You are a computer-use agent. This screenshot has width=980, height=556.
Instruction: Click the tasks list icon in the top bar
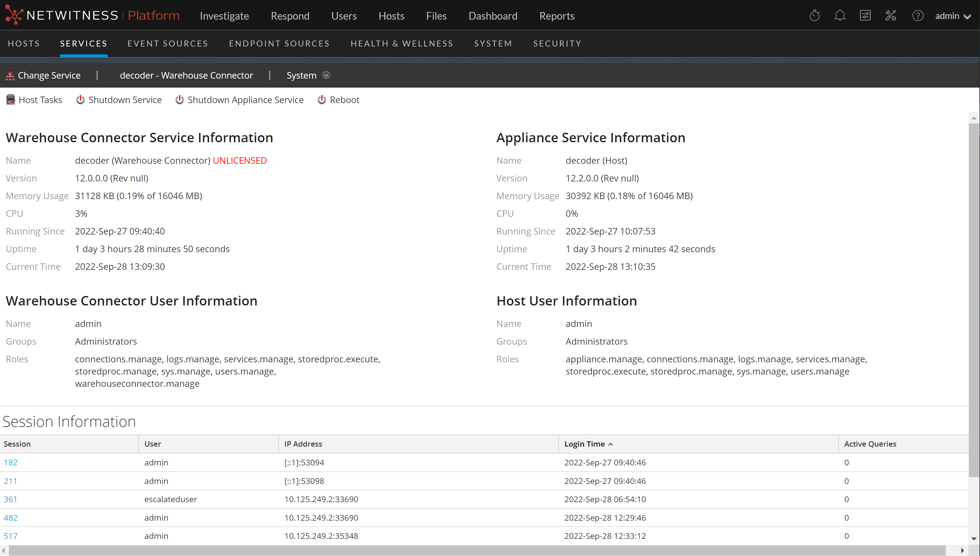(865, 16)
